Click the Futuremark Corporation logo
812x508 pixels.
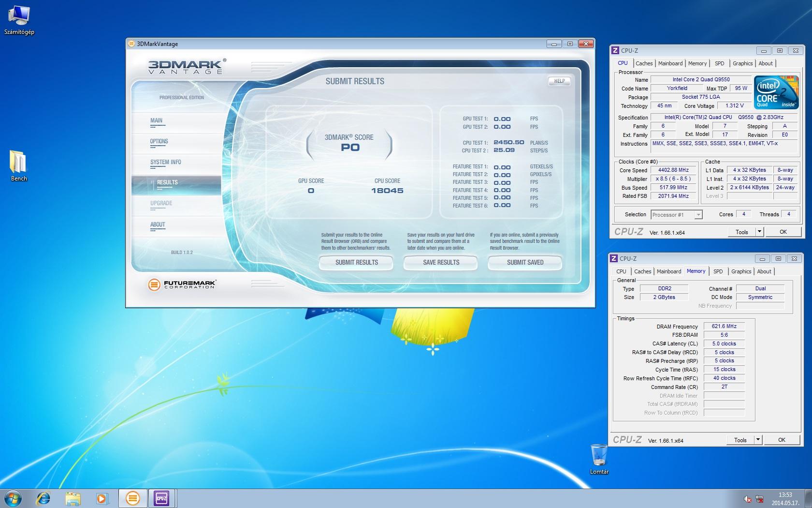coord(182,284)
